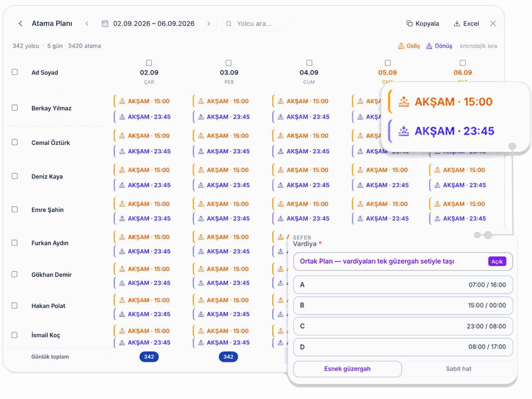Go back using the arrow beside Atama Planı

20,23
